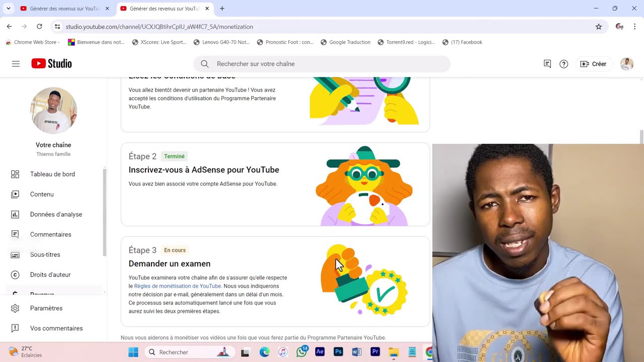This screenshot has width=644, height=362.
Task: Click the Données d'analyse chart icon
Action: click(x=15, y=214)
